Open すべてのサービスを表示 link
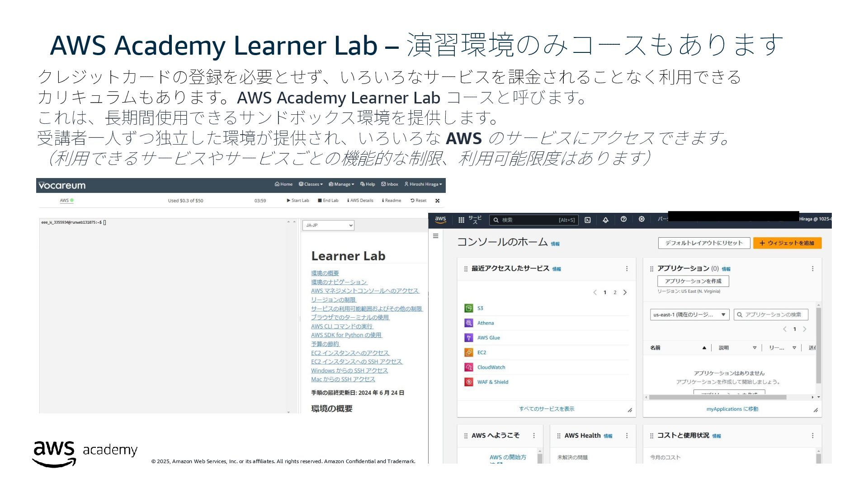 547,409
